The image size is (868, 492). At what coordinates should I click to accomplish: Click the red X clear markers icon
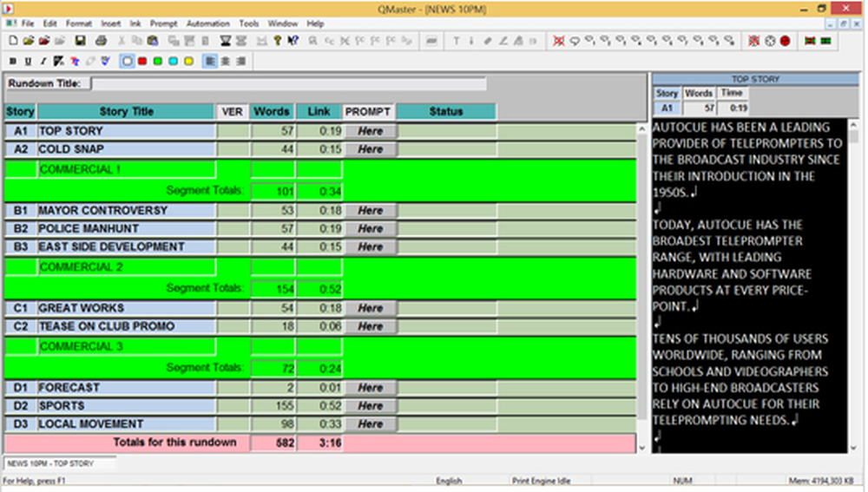tap(559, 41)
